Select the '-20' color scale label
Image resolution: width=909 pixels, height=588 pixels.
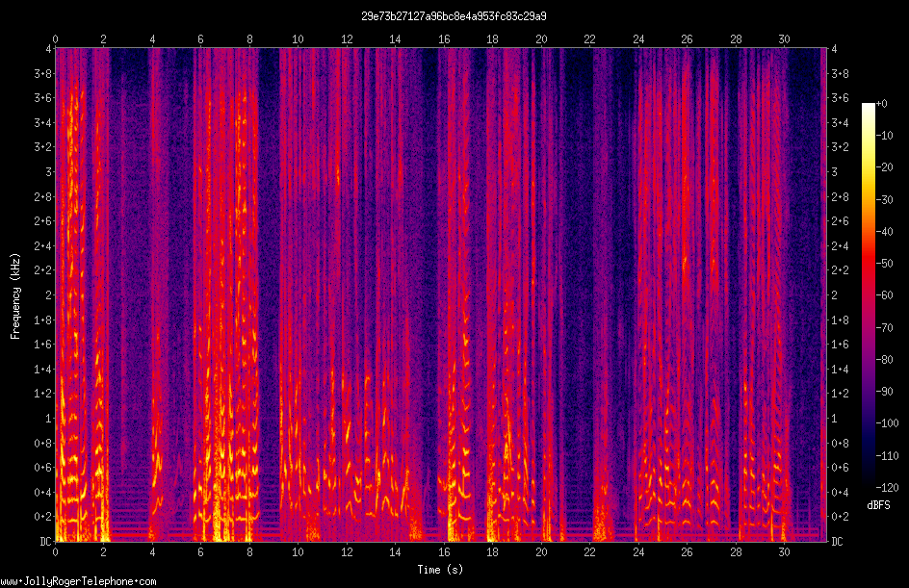885,167
